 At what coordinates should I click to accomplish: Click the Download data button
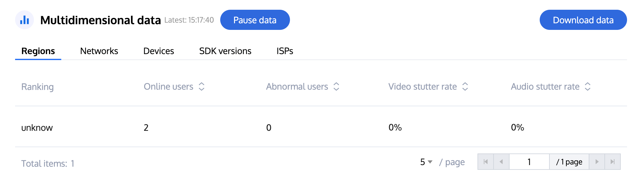pos(583,20)
